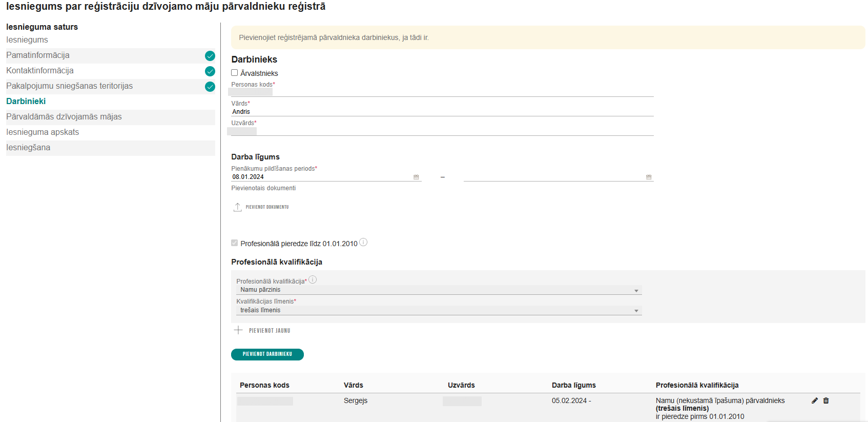The height and width of the screenshot is (422, 868).
Task: Open the Profesionālā kvalifikācija dropdown (Namu pārzinis)
Action: coord(439,290)
